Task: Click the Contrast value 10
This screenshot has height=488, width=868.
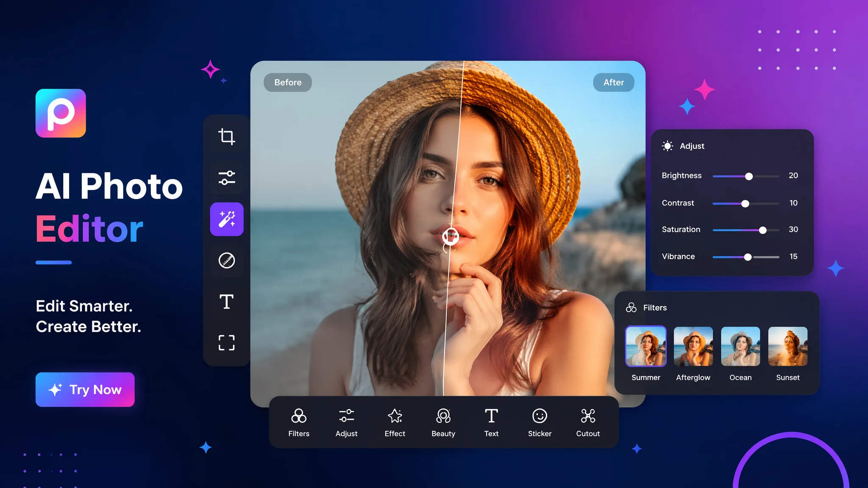Action: point(793,203)
